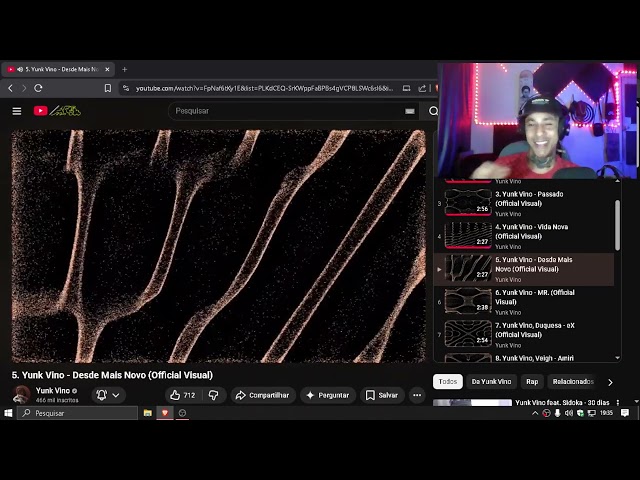Image resolution: width=640 pixels, height=480 pixels.
Task: Play playlist item 4 Vida Nova
Action: pos(524,236)
